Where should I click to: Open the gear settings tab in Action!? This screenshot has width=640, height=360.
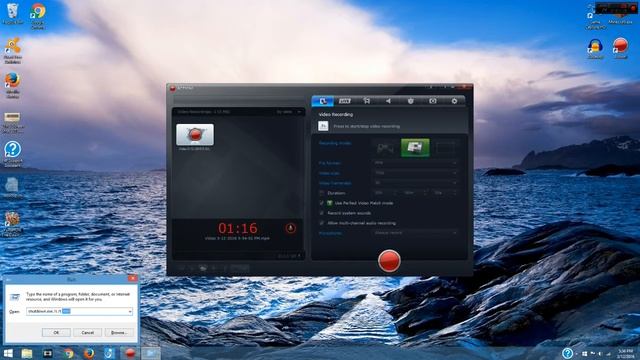[454, 101]
